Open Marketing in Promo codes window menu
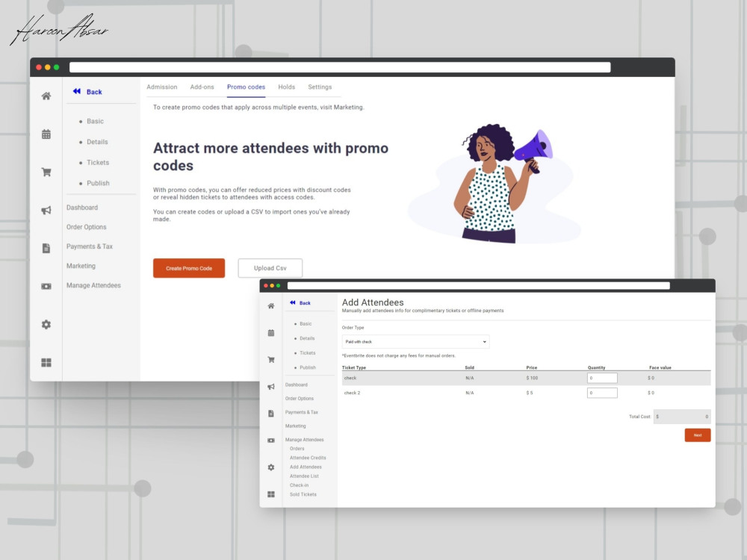Screen dimensions: 747x560 click(81, 267)
